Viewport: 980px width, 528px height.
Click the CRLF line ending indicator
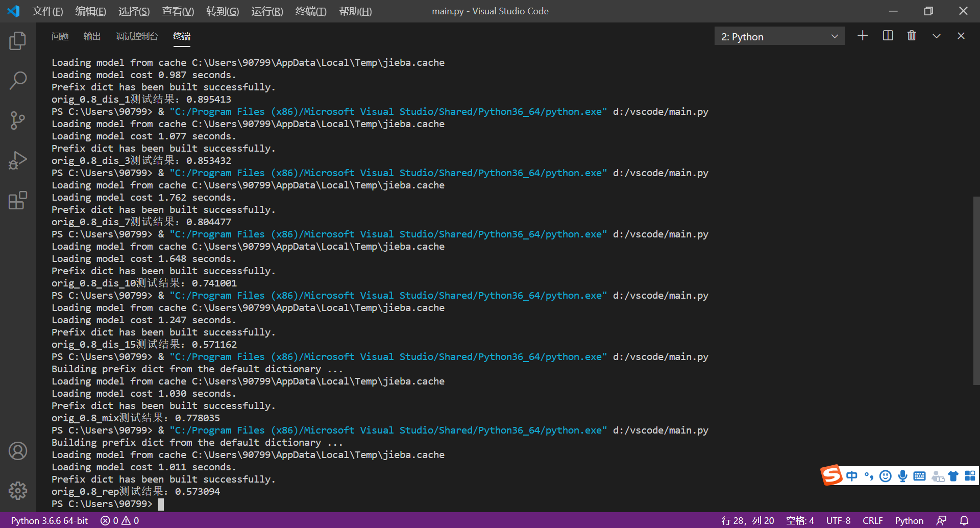pyautogui.click(x=872, y=520)
